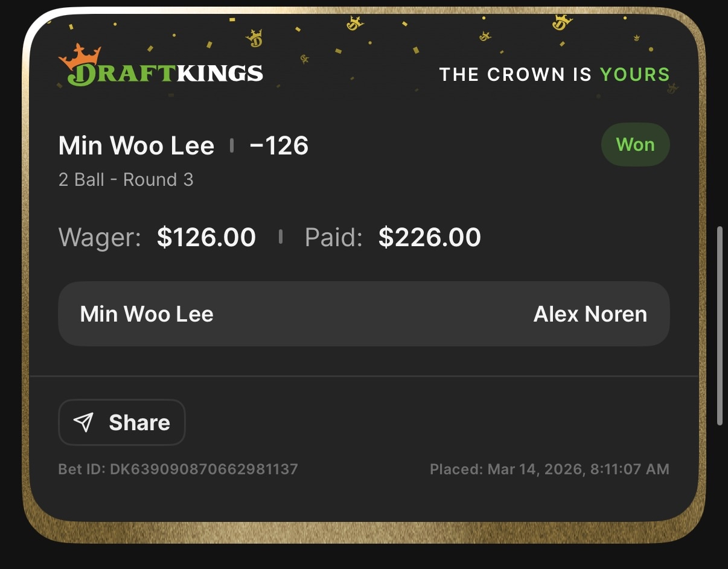
Task: Click THE CROWN IS YOURS tagline
Action: tap(554, 74)
